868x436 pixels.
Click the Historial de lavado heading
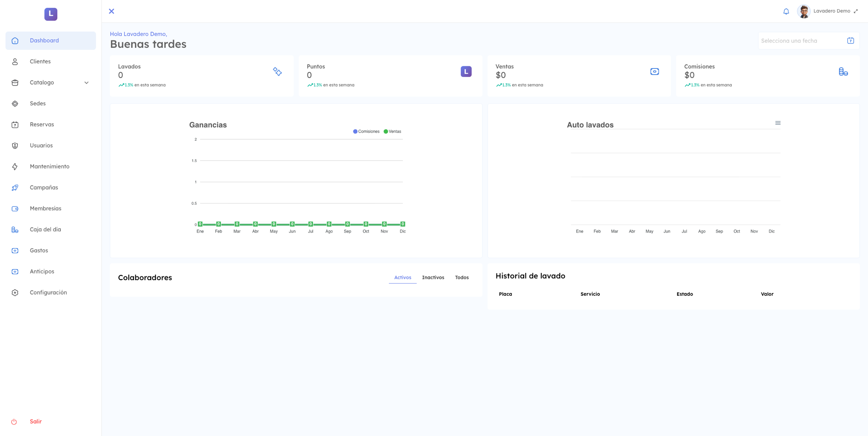point(530,276)
